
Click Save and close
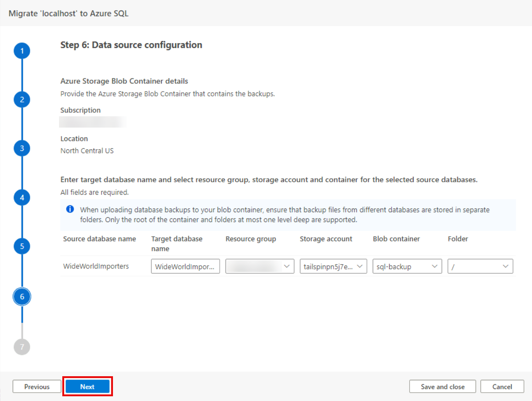(x=442, y=387)
